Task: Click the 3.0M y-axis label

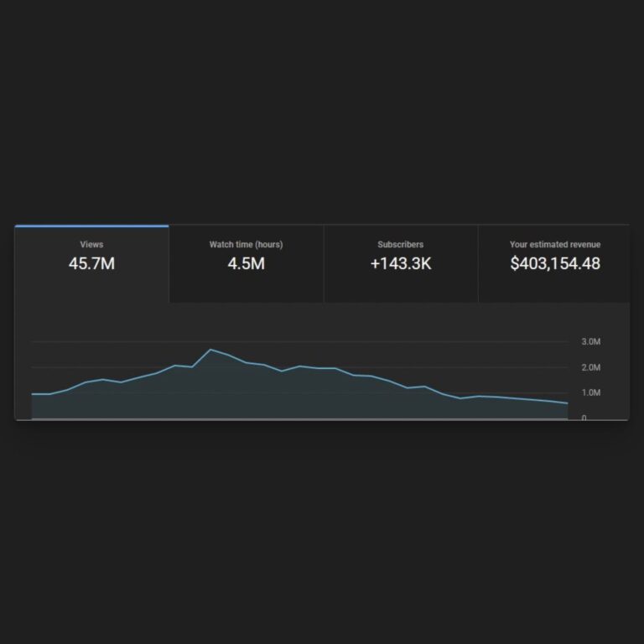Action: click(x=590, y=342)
